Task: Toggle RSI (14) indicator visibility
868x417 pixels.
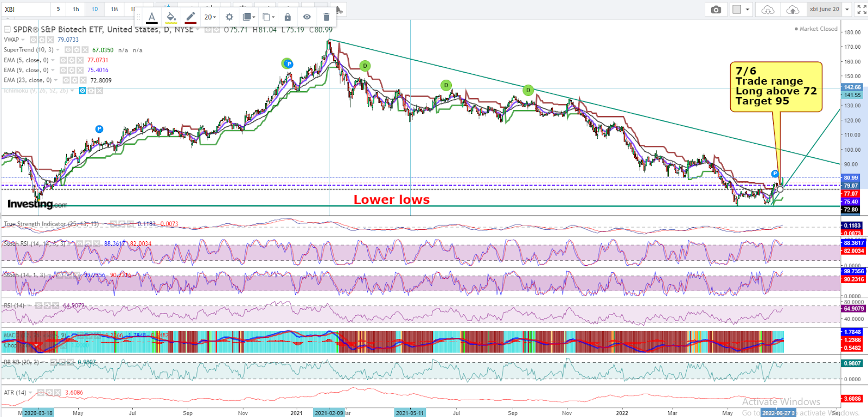Action: (39, 306)
